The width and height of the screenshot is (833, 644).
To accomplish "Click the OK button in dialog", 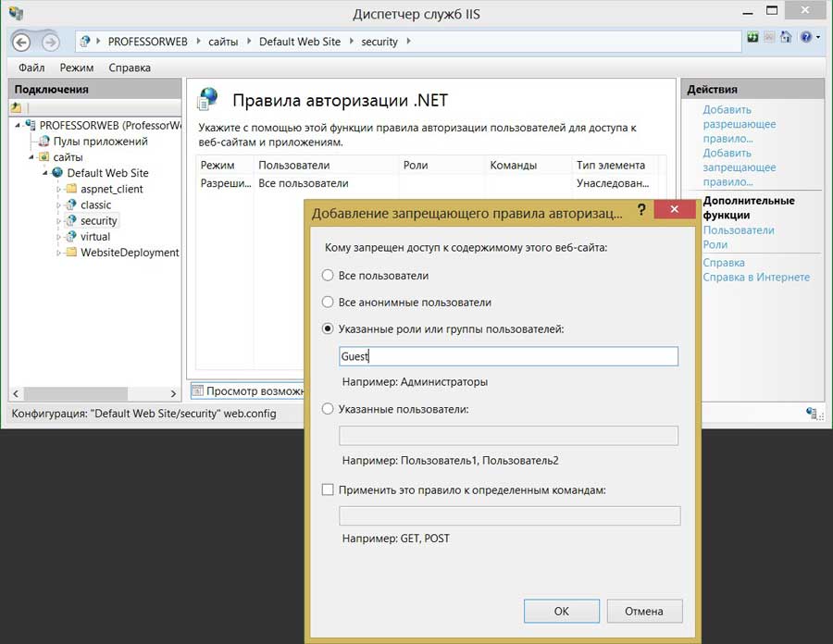I will point(562,611).
